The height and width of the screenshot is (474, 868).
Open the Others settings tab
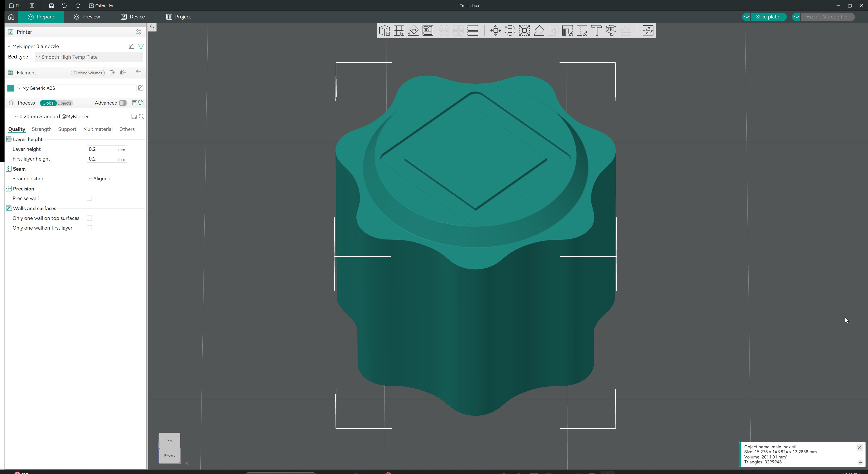(x=127, y=129)
